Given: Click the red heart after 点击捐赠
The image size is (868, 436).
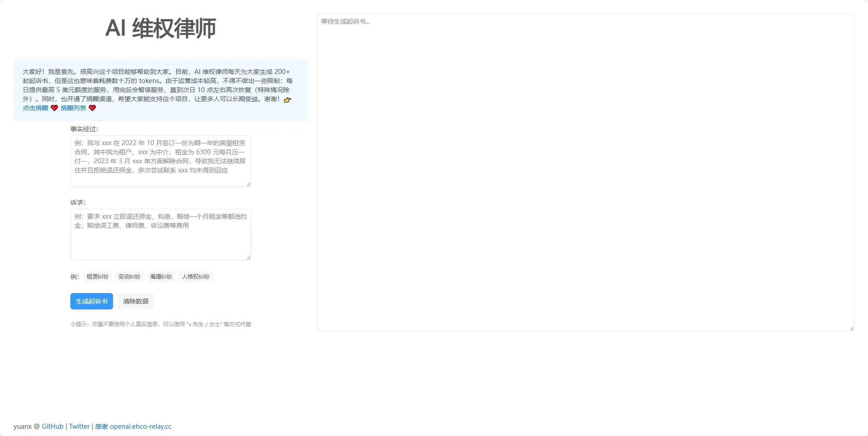Looking at the screenshot, I should click(x=54, y=108).
